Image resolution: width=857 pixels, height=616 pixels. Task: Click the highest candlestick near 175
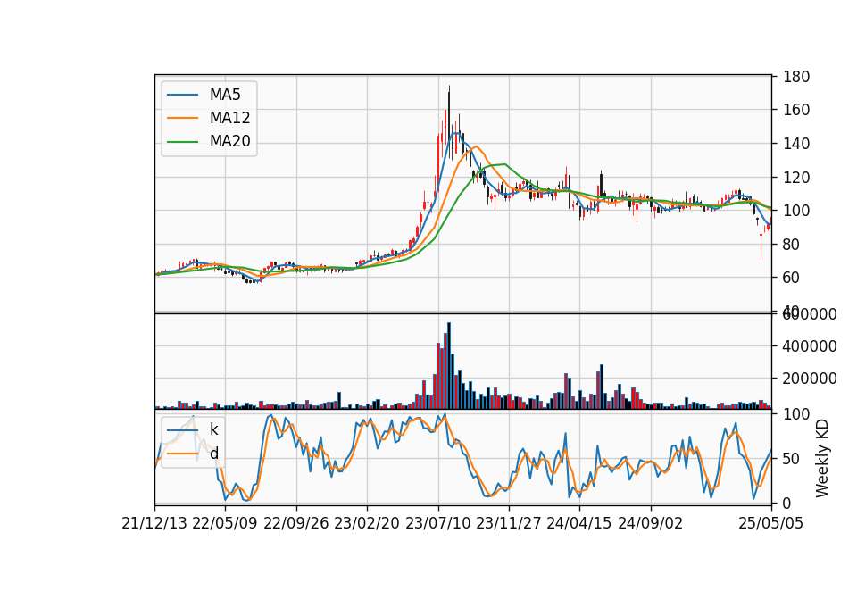click(x=449, y=121)
